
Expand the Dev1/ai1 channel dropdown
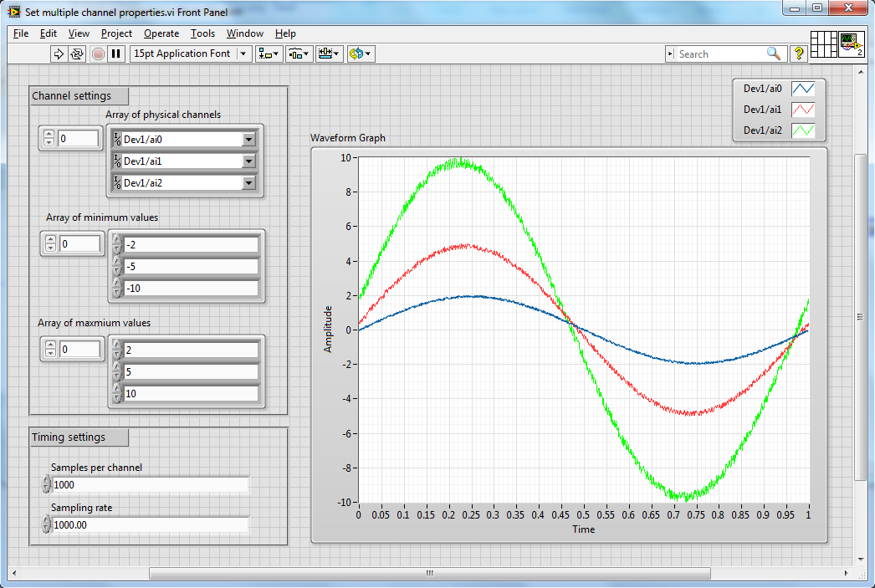tap(248, 161)
